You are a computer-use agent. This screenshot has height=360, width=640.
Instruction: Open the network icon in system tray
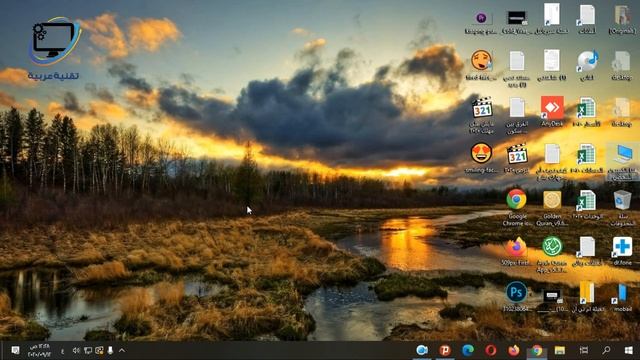click(x=88, y=350)
